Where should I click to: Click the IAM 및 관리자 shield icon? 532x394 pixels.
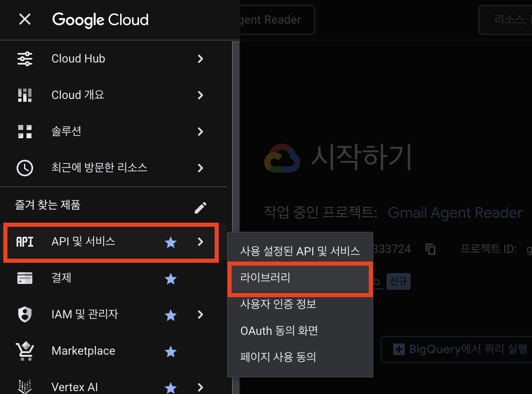(x=24, y=315)
